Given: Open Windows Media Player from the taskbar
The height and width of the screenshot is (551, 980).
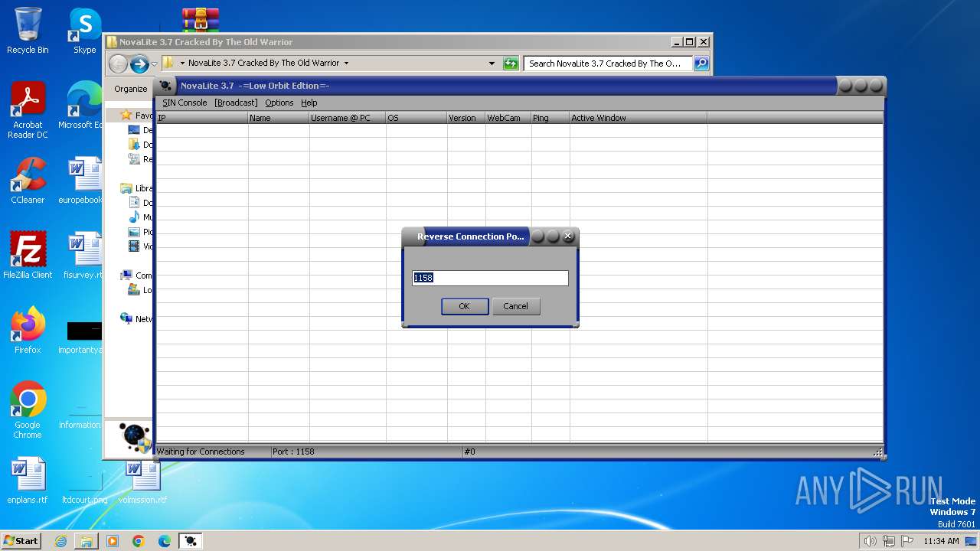Looking at the screenshot, I should coord(113,541).
